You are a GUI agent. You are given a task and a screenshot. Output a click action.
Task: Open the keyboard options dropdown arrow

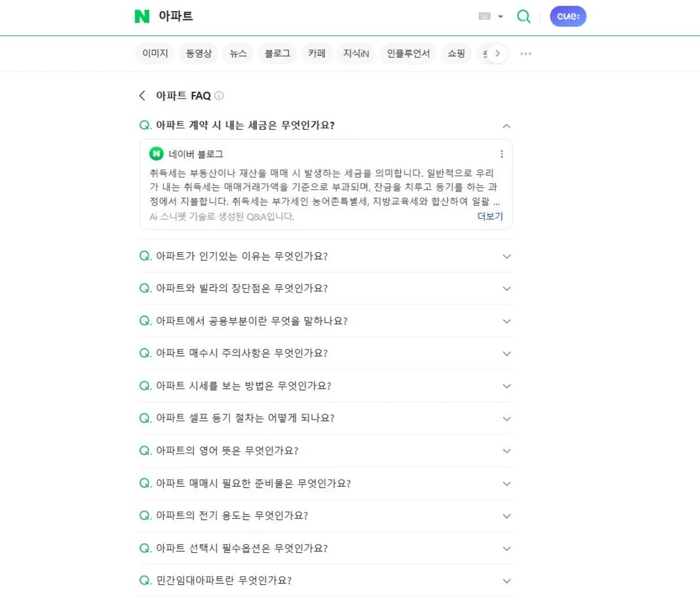pos(500,16)
